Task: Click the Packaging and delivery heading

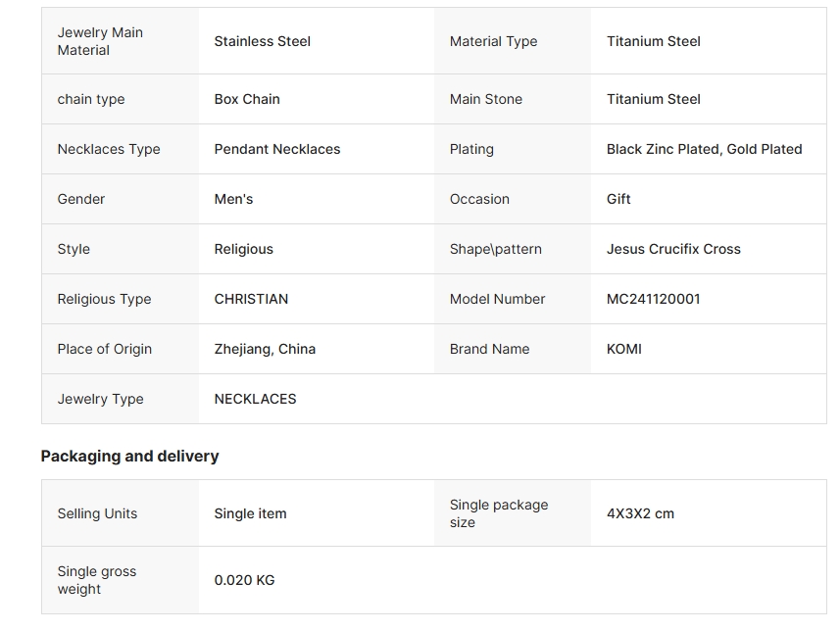Action: point(129,456)
